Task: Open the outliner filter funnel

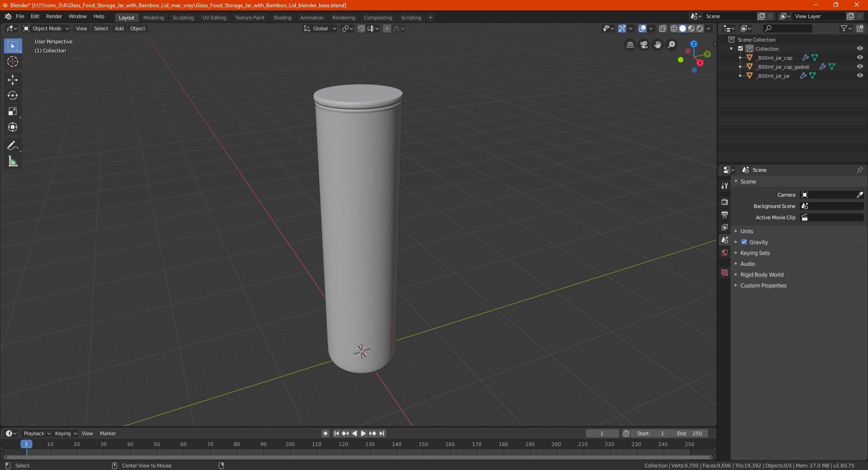Action: click(846, 28)
